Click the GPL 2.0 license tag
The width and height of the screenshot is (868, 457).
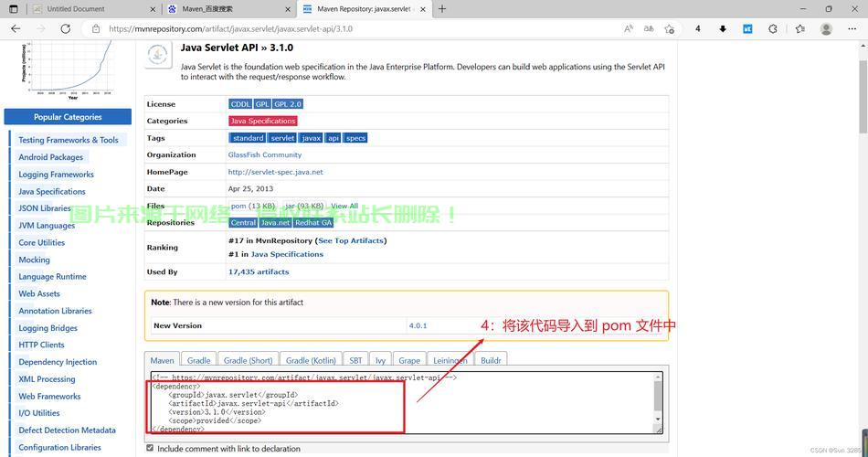tap(288, 104)
